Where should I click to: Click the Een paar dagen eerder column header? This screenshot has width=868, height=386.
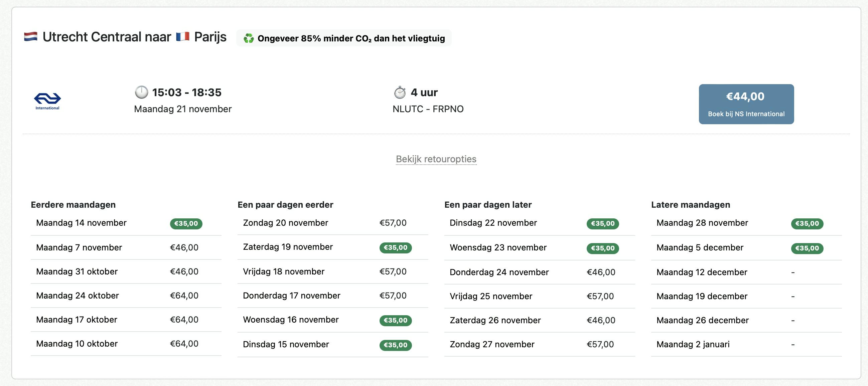(285, 204)
